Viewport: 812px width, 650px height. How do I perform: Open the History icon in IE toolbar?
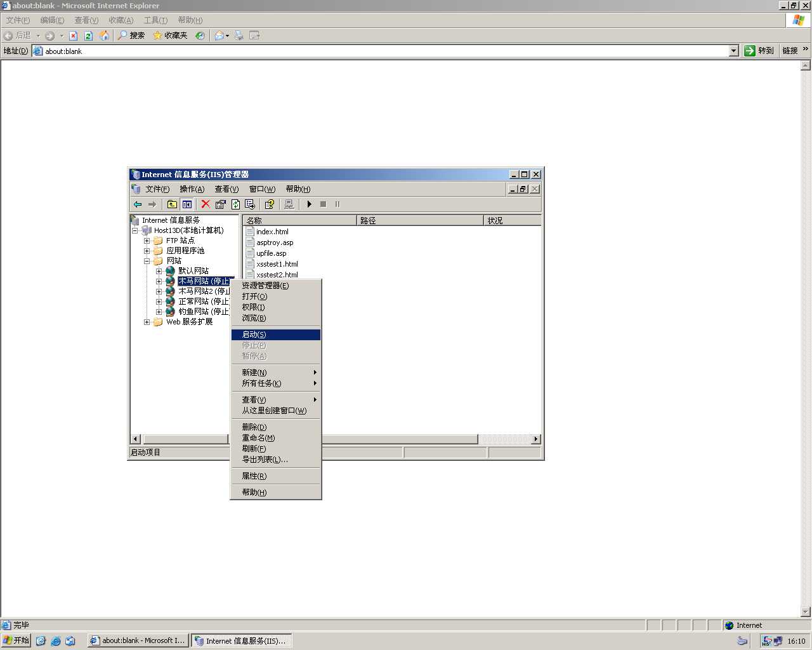pyautogui.click(x=200, y=36)
